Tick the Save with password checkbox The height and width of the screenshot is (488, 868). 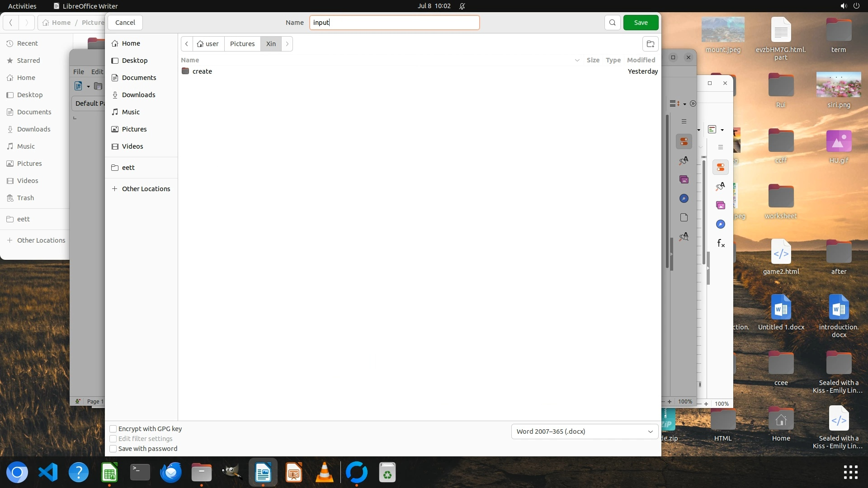[x=113, y=449]
